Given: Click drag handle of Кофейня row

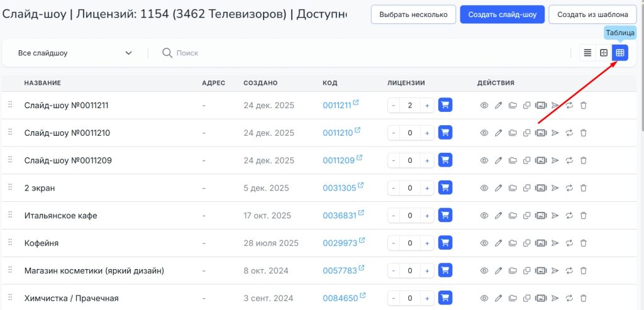Looking at the screenshot, I should click(x=10, y=243).
